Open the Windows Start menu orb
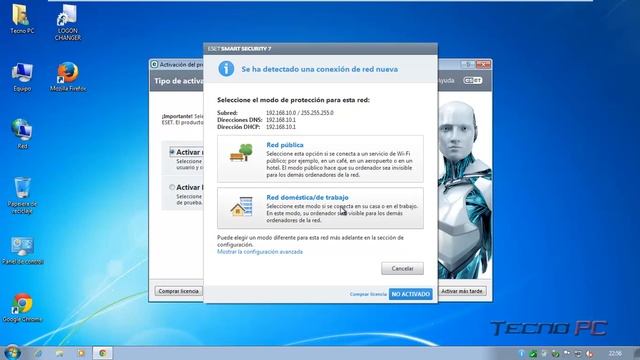The image size is (640, 360). tap(12, 352)
